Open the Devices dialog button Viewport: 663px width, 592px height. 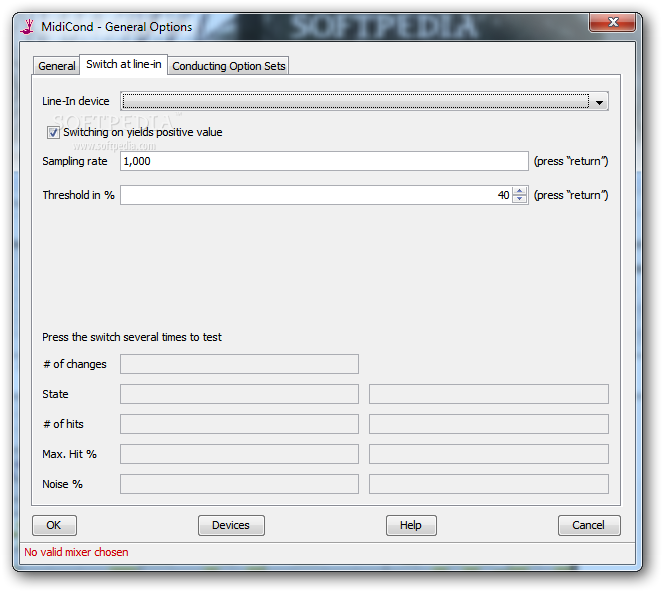click(231, 525)
